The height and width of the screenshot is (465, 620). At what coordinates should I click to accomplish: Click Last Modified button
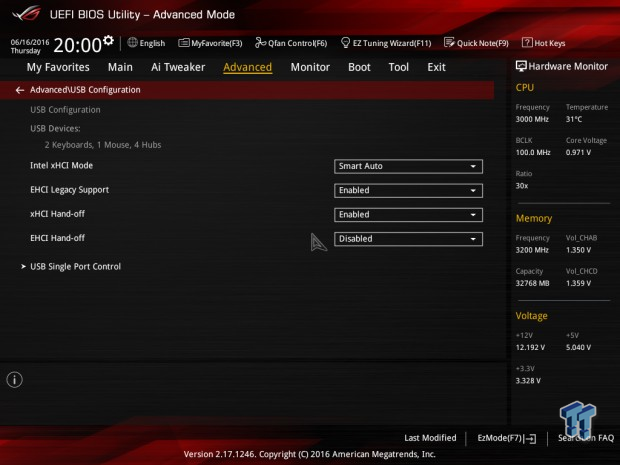(430, 438)
